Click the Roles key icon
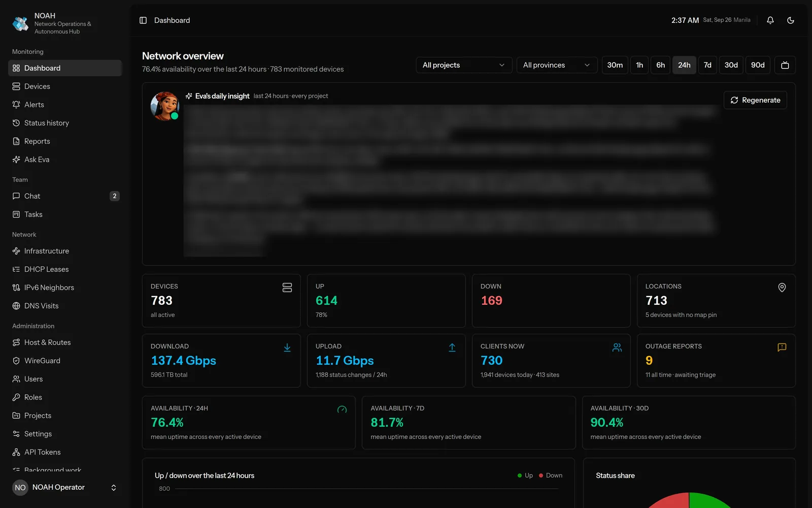 click(x=16, y=397)
